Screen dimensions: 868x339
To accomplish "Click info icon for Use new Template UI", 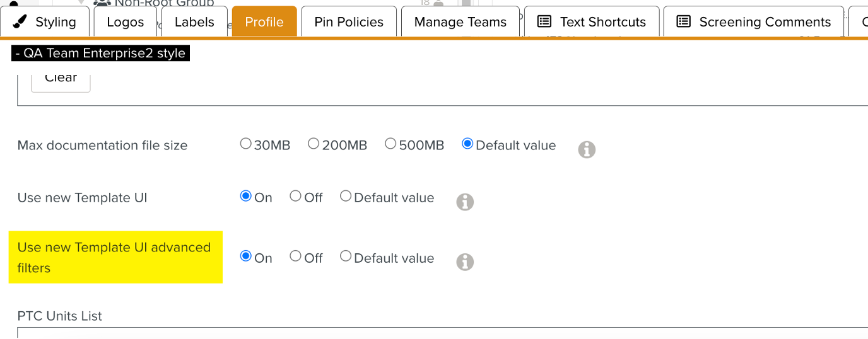I will (465, 202).
